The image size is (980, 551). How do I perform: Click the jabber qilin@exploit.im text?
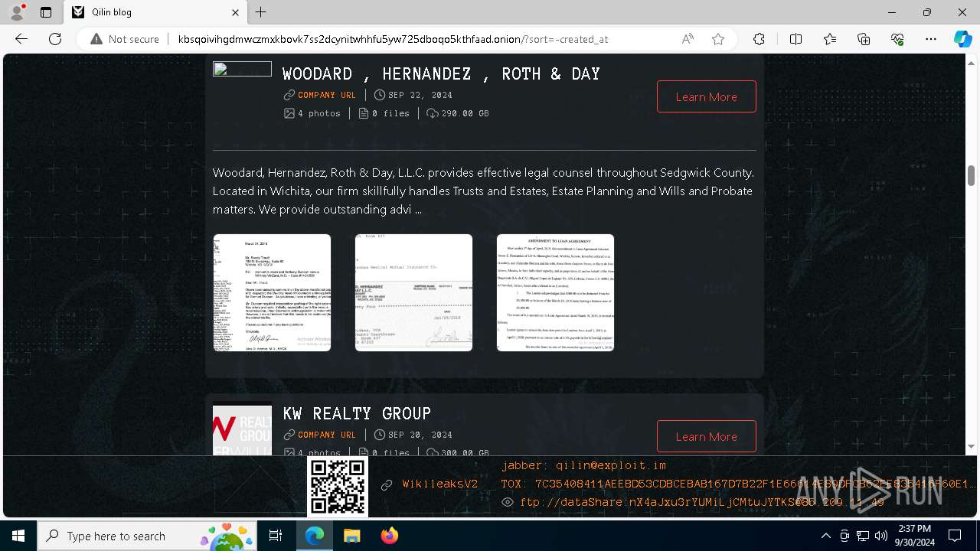583,465
